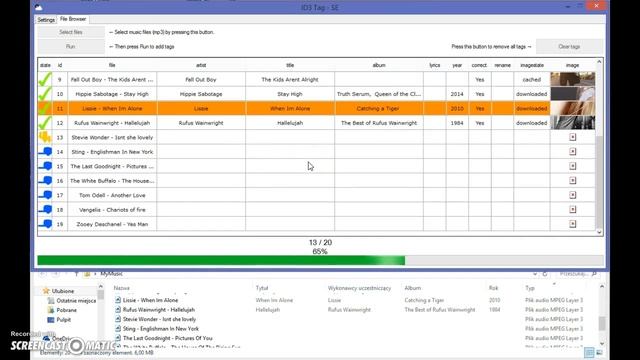Viewport: 640px width, 360px height.
Task: Click the Select files button
Action: [x=71, y=32]
